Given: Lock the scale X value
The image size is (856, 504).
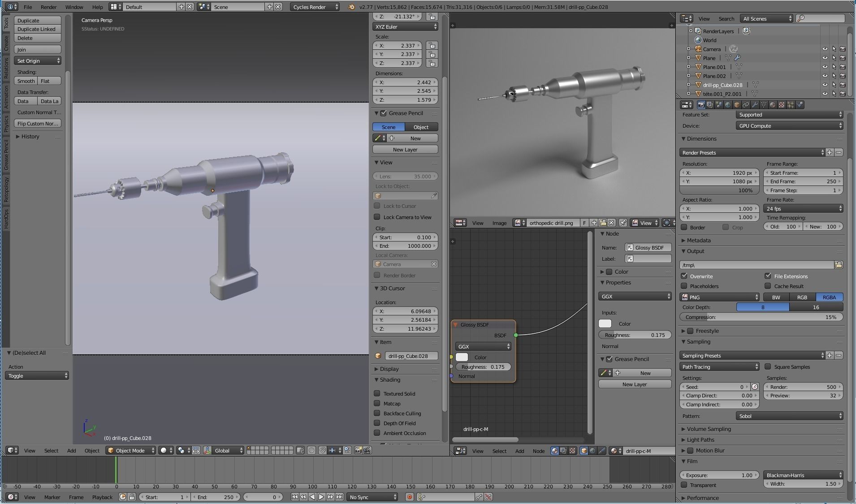Looking at the screenshot, I should [432, 46].
